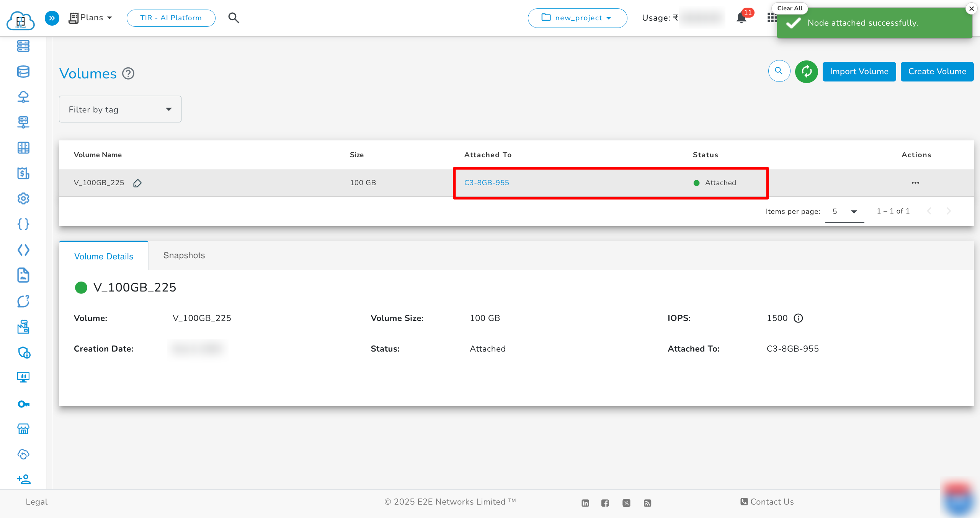The width and height of the screenshot is (980, 518).
Task: Expand the sidebar with double-arrow icon
Action: click(x=52, y=18)
